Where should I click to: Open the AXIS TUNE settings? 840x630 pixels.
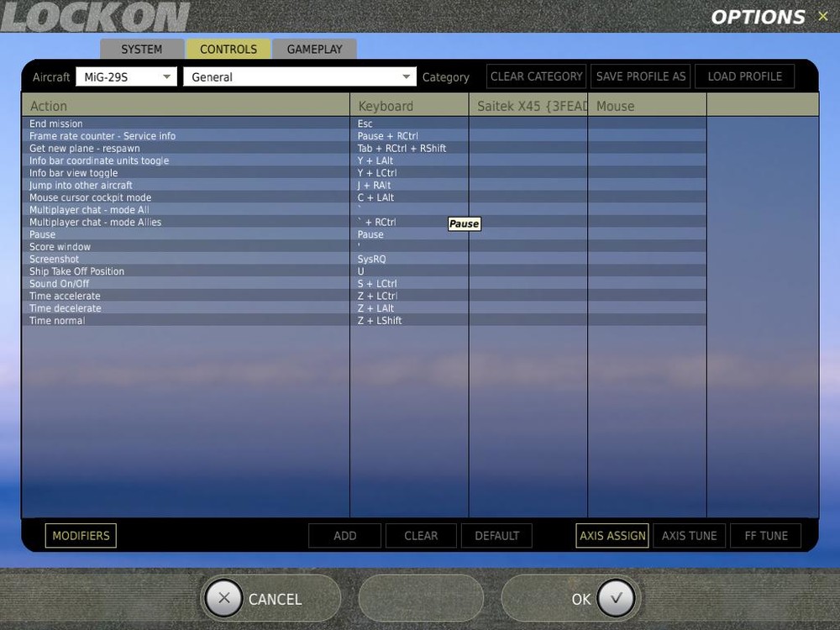(689, 535)
